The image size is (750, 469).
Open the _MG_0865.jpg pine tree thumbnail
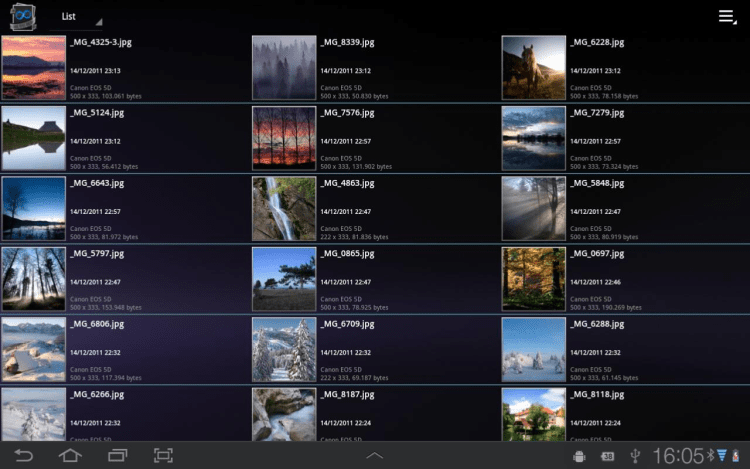tap(284, 279)
